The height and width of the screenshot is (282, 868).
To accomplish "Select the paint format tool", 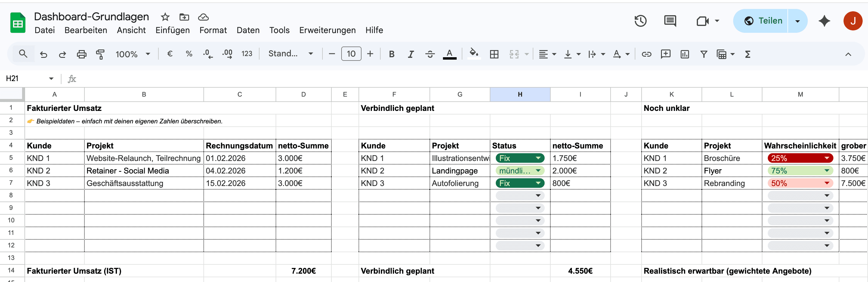I will coord(100,54).
